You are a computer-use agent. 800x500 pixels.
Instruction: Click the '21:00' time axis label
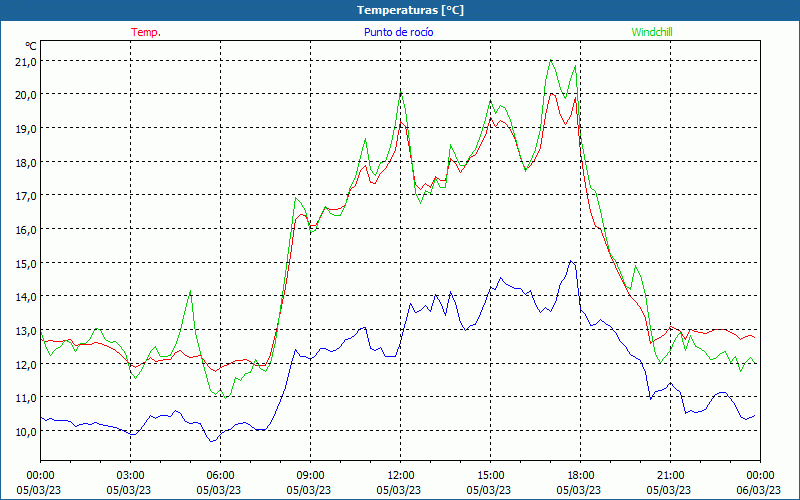670,476
